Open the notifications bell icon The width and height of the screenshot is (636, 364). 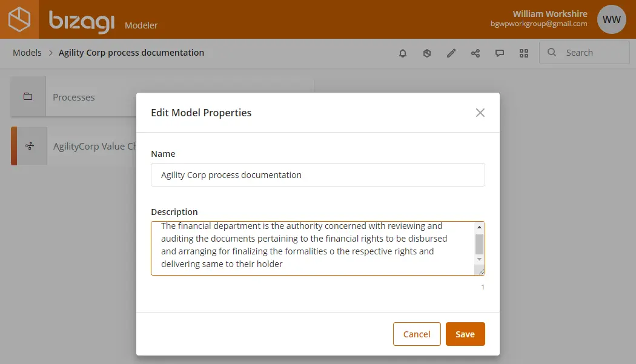(x=403, y=53)
